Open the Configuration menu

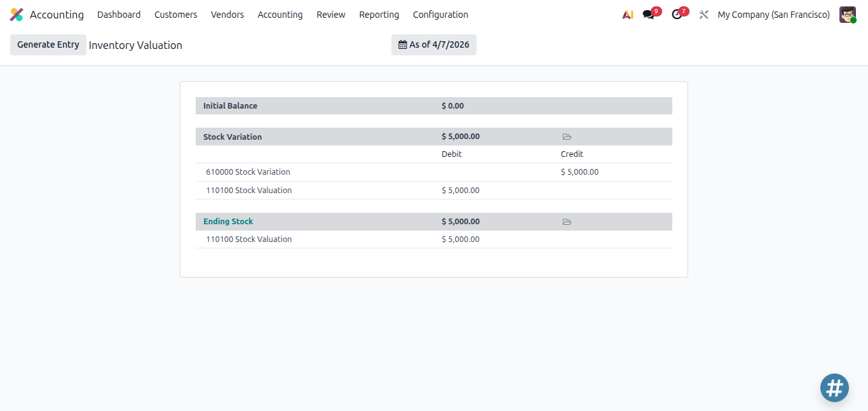click(440, 15)
